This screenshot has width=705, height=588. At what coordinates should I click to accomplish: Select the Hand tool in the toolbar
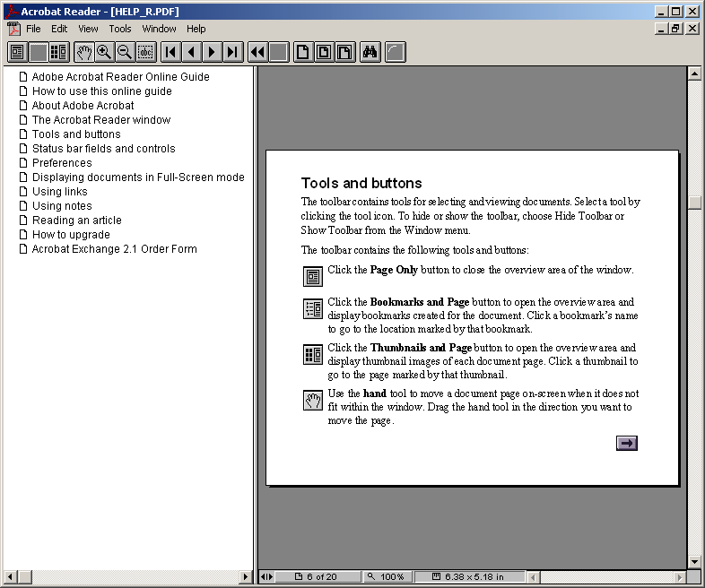click(x=84, y=52)
